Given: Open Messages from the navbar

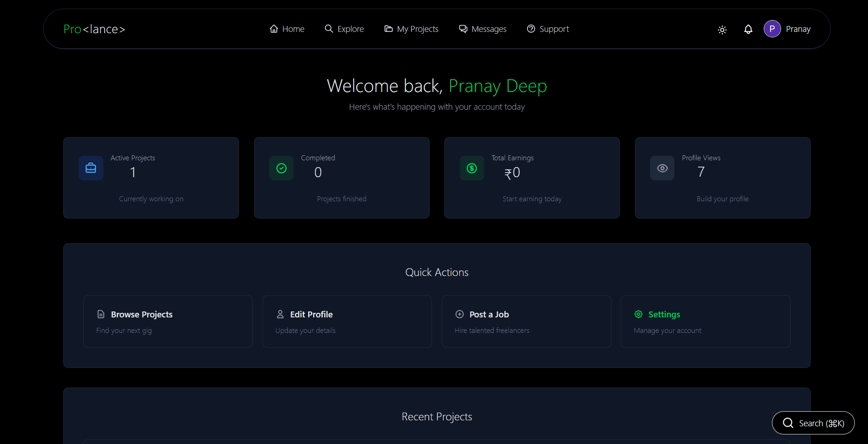Looking at the screenshot, I should pos(482,29).
